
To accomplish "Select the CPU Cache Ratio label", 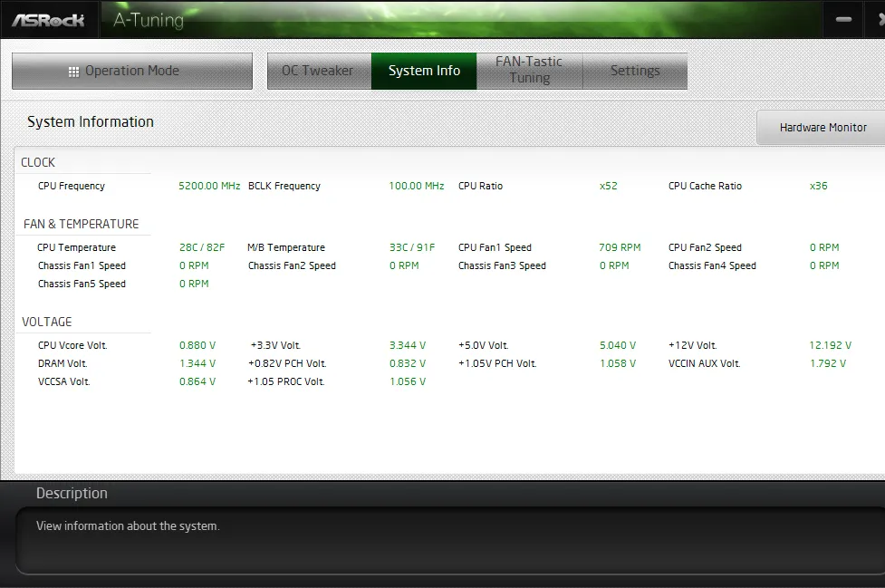I will (705, 186).
